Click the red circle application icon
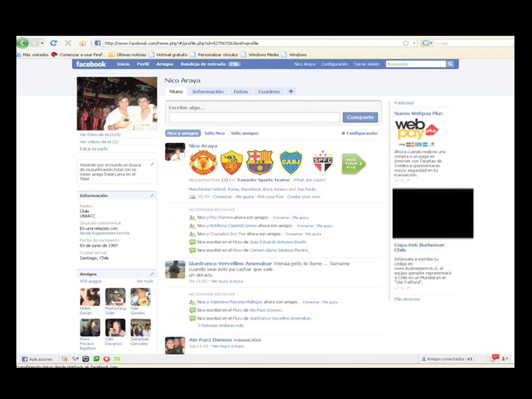Screen dimensions: 532x399 coord(106,359)
